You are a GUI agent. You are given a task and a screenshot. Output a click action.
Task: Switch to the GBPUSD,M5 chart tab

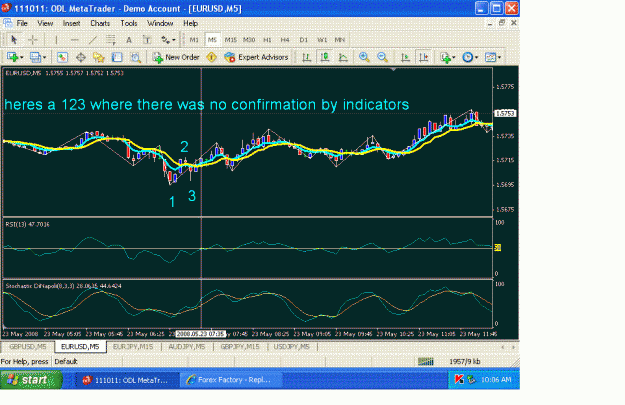coord(28,346)
